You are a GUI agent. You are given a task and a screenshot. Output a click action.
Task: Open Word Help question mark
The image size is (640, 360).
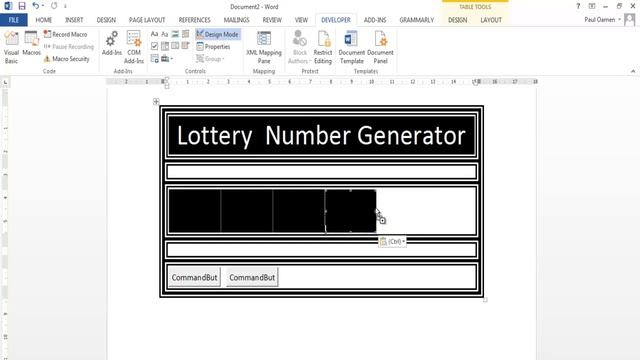[578, 6]
